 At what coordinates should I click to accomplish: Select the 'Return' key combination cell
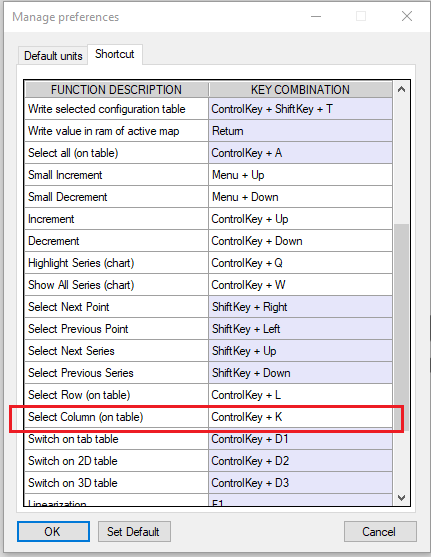click(x=301, y=131)
